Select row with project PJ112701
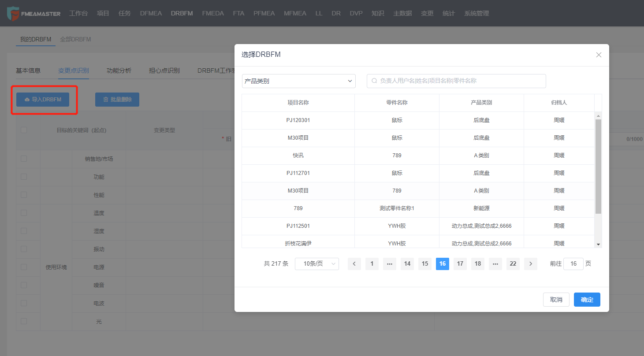644x356 pixels. (418, 173)
